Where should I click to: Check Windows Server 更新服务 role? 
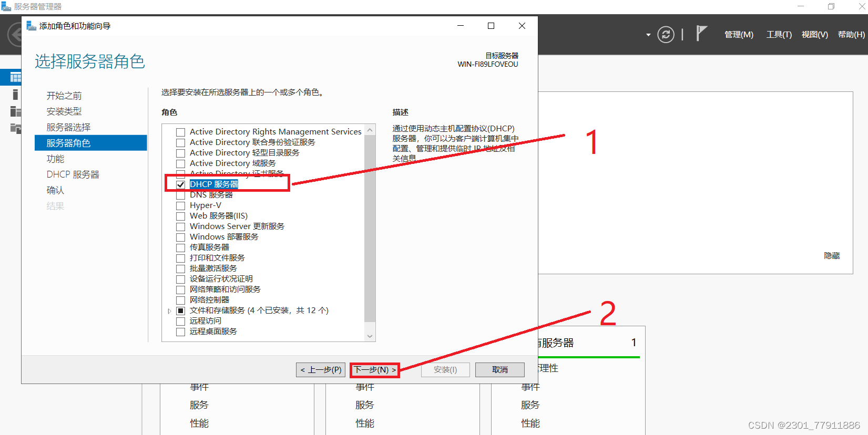tap(180, 226)
